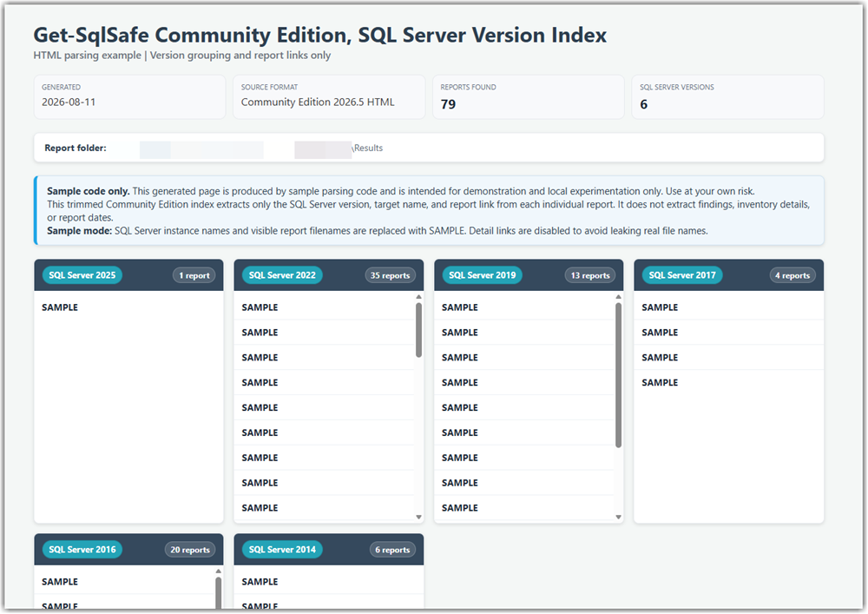This screenshot has height=614, width=868.
Task: Click the Reports Found value 79
Action: click(x=449, y=104)
